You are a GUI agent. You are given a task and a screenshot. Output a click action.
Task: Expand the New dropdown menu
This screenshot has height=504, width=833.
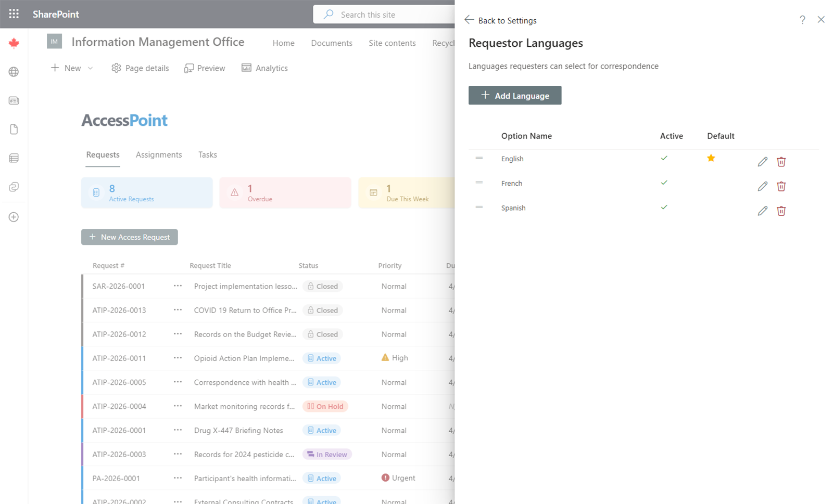(x=90, y=68)
